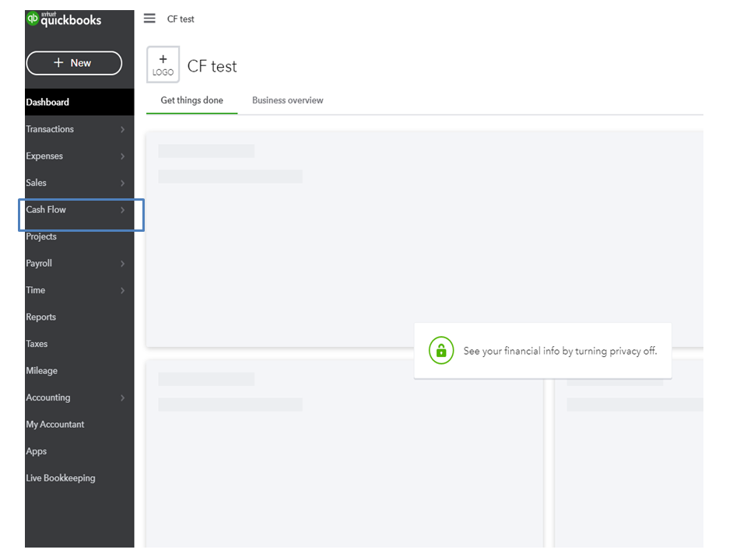Open Reports in the sidebar
Screen dimensions: 747x560
coord(41,317)
